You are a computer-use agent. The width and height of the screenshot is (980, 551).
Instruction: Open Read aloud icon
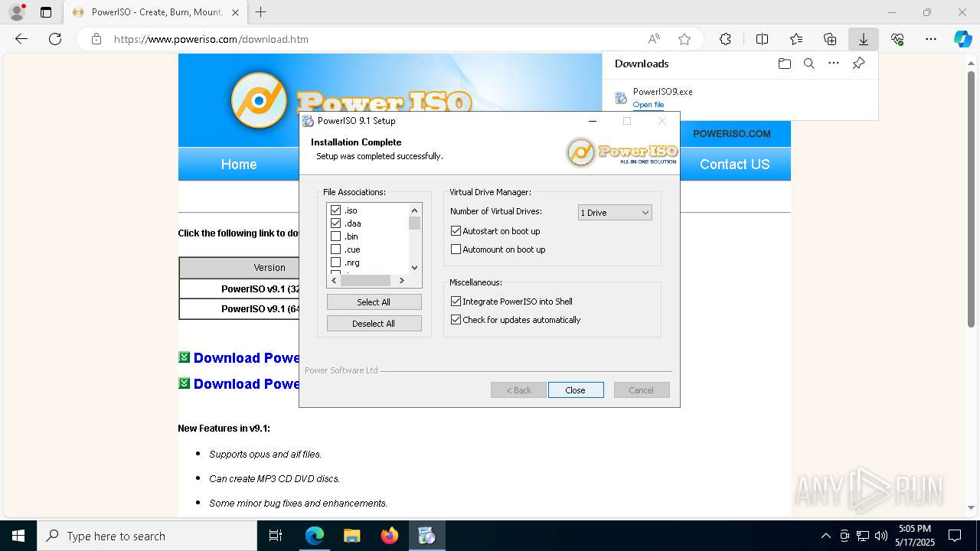point(654,39)
